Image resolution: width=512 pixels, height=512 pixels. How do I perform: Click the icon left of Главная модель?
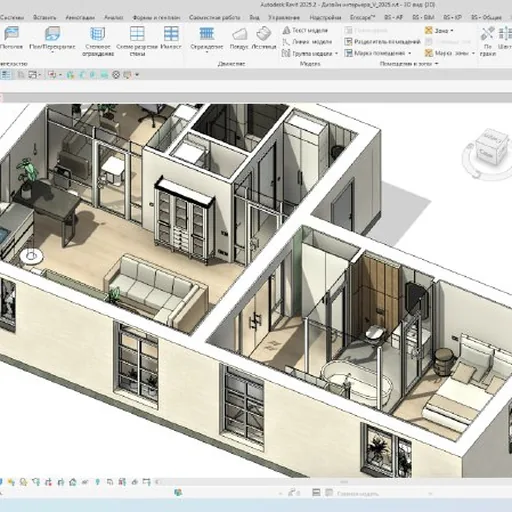[329, 493]
